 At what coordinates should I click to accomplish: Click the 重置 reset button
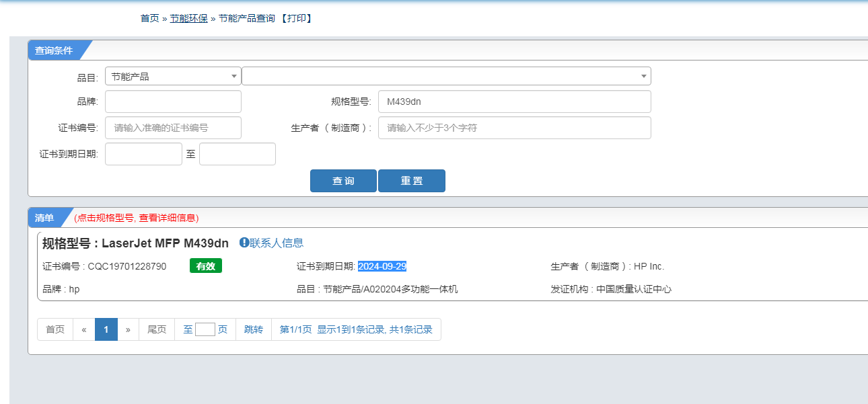click(412, 181)
